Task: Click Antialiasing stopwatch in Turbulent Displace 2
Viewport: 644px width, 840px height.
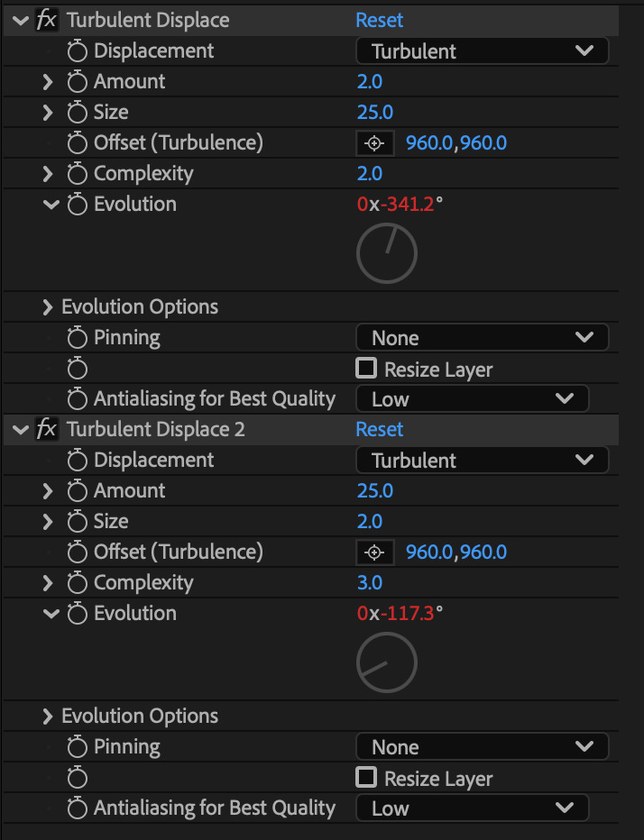Action: [78, 808]
